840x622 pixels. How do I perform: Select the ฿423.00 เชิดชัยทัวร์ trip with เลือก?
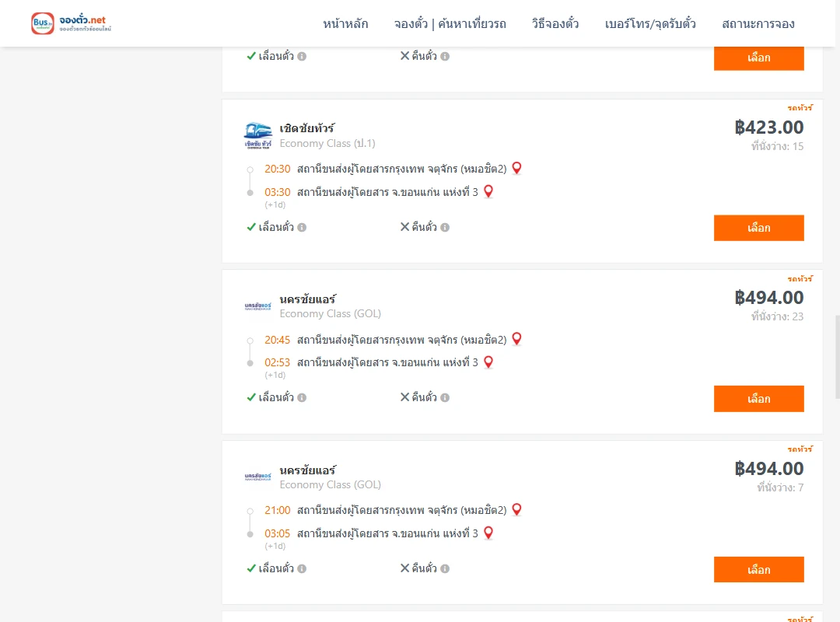point(758,228)
